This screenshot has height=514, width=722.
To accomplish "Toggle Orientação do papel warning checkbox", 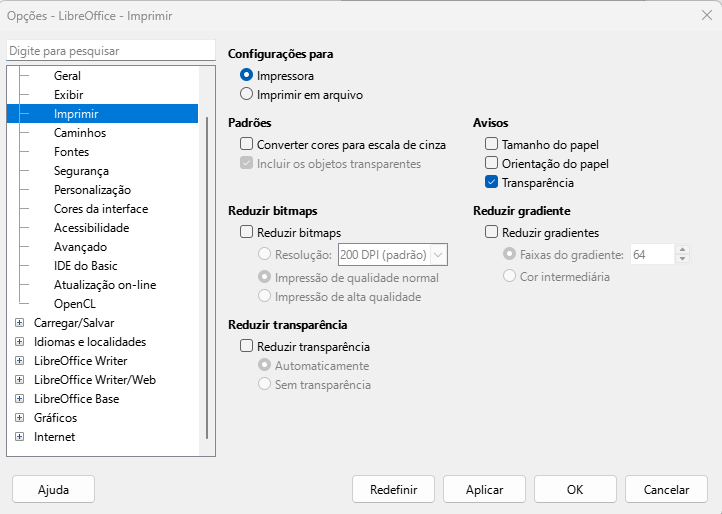I will tap(491, 164).
